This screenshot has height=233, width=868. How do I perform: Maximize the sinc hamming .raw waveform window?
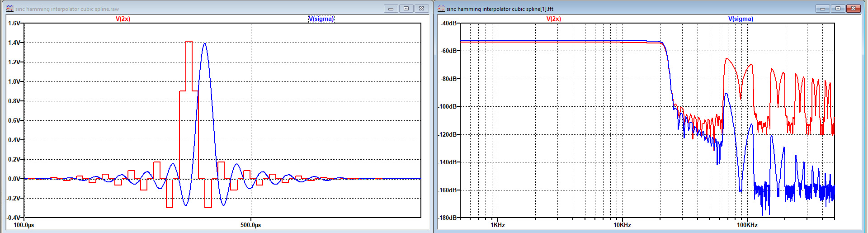[406, 9]
